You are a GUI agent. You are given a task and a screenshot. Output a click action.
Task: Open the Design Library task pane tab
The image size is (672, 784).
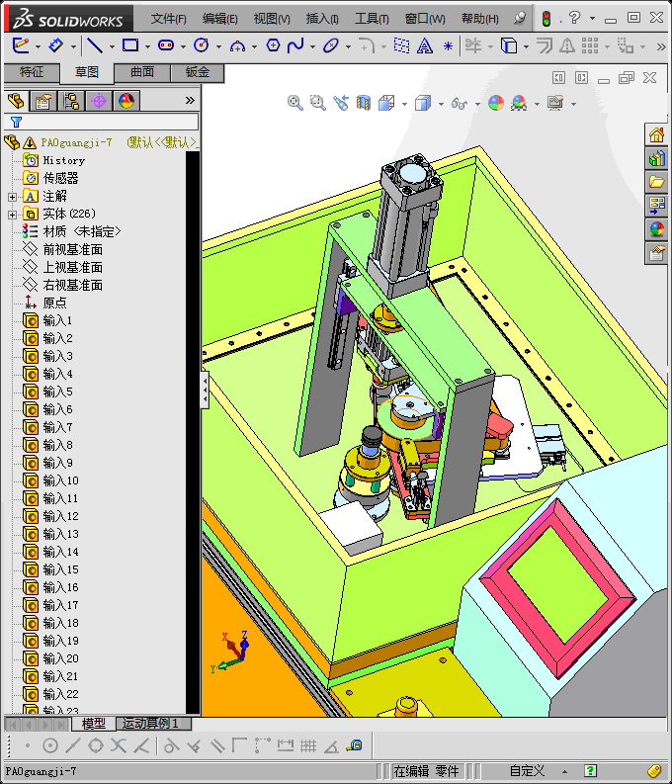tap(656, 158)
